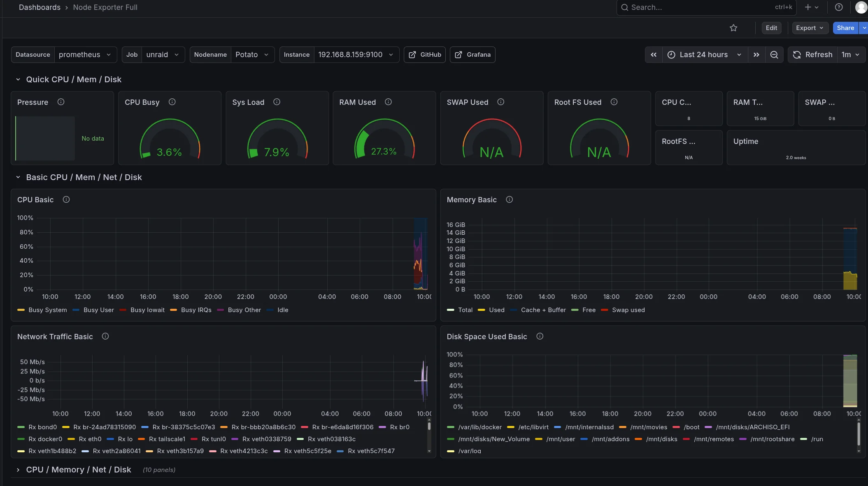
Task: Collapse the Basic CPU / Mem / Net / Disk row
Action: point(18,177)
